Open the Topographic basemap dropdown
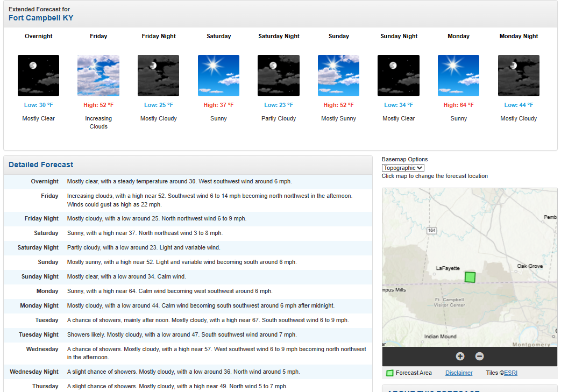Image resolution: width=561 pixels, height=392 pixels. pos(403,168)
